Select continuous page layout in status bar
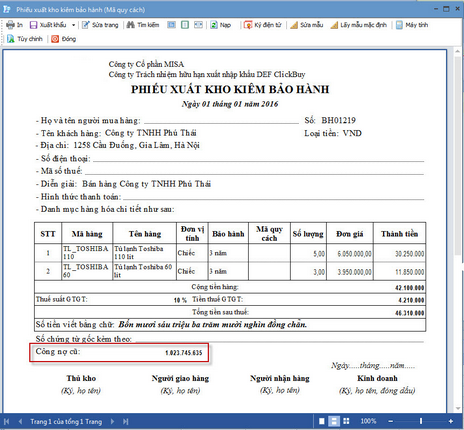This screenshot has width=464, height=430. point(334,421)
